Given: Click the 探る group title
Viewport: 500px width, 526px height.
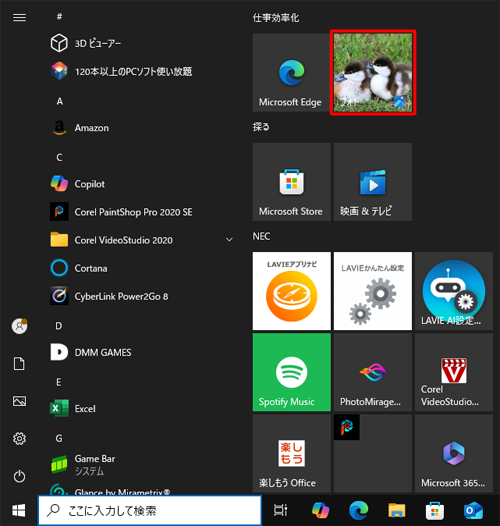Looking at the screenshot, I should (x=261, y=127).
